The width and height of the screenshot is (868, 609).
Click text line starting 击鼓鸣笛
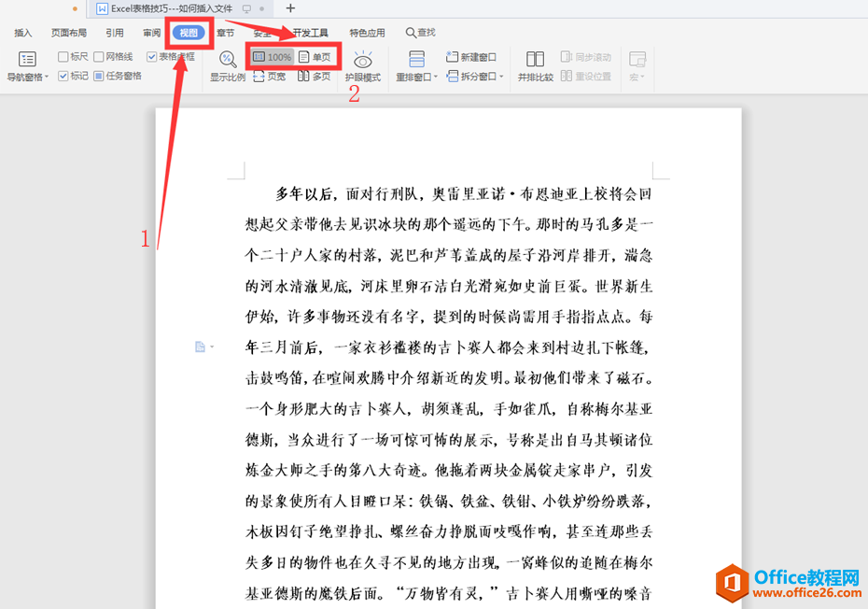pos(449,378)
